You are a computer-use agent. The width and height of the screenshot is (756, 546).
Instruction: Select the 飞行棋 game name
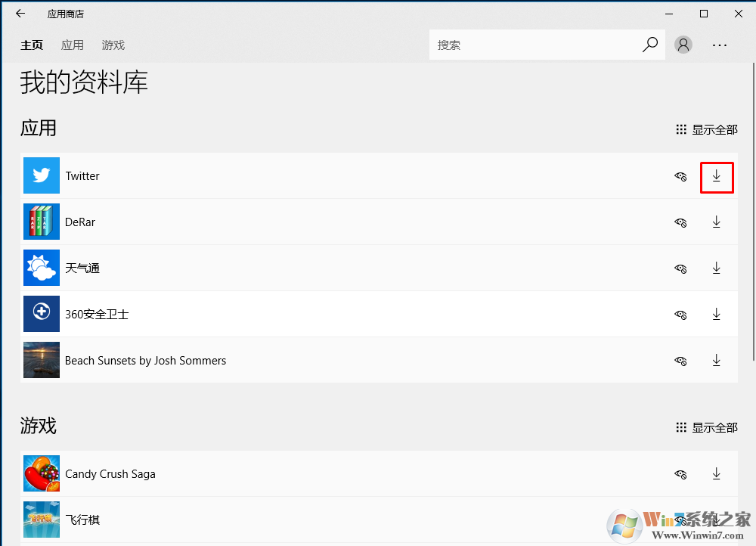click(82, 520)
